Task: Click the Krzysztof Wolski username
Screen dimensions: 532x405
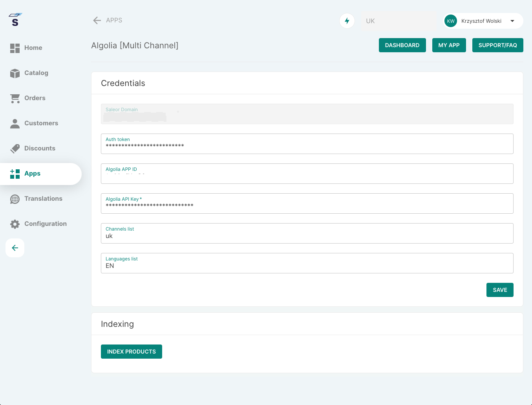Action: 481,21
